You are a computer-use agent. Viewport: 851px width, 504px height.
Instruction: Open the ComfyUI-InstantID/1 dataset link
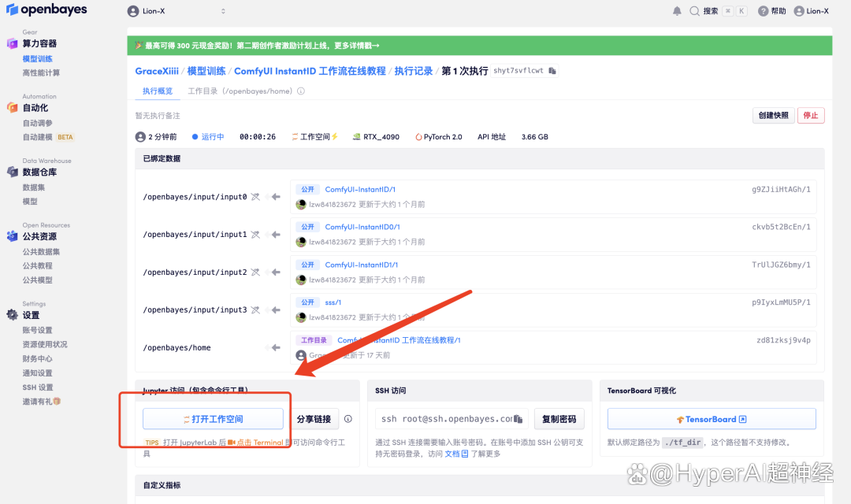(x=360, y=189)
